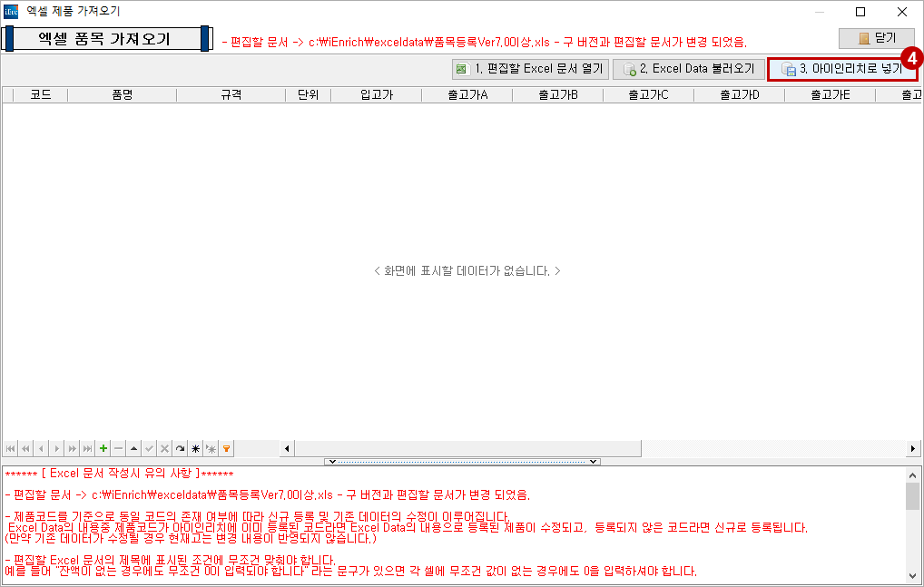Select the 출고가D column header

tap(740, 94)
